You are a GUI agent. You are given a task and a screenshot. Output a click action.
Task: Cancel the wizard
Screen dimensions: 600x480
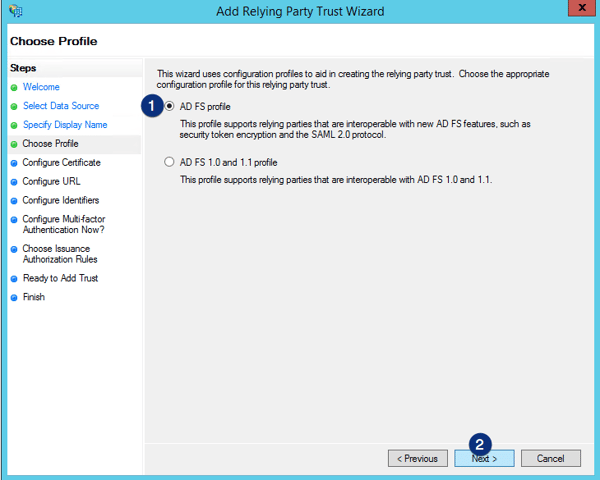pyautogui.click(x=550, y=458)
